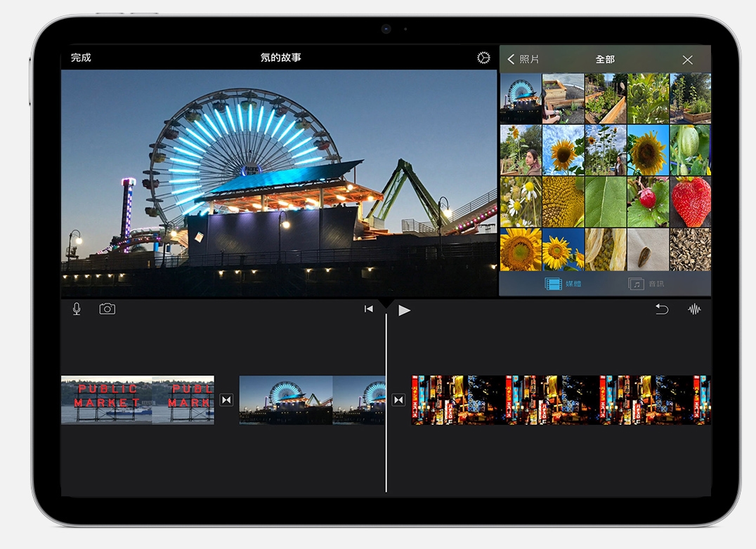Pick the green leaf photo thumbnail
The image size is (756, 549).
point(606,201)
